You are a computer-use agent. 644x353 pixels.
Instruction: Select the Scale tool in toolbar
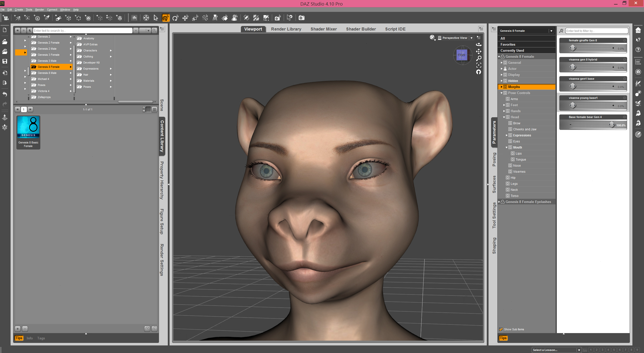point(195,18)
